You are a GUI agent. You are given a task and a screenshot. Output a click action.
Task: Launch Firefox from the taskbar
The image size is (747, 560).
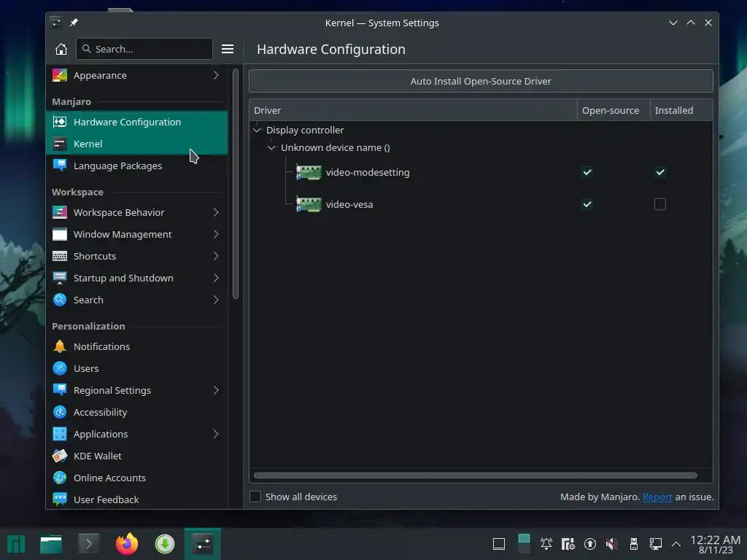tap(127, 544)
